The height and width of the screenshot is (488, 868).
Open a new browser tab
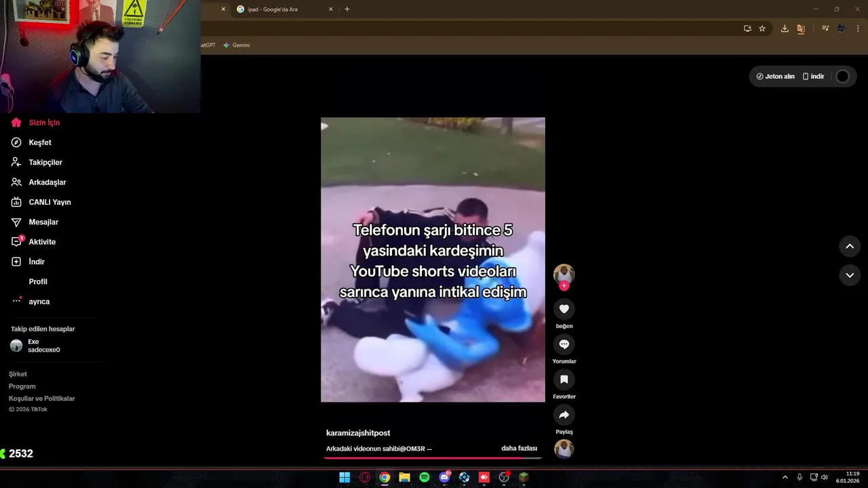[347, 9]
